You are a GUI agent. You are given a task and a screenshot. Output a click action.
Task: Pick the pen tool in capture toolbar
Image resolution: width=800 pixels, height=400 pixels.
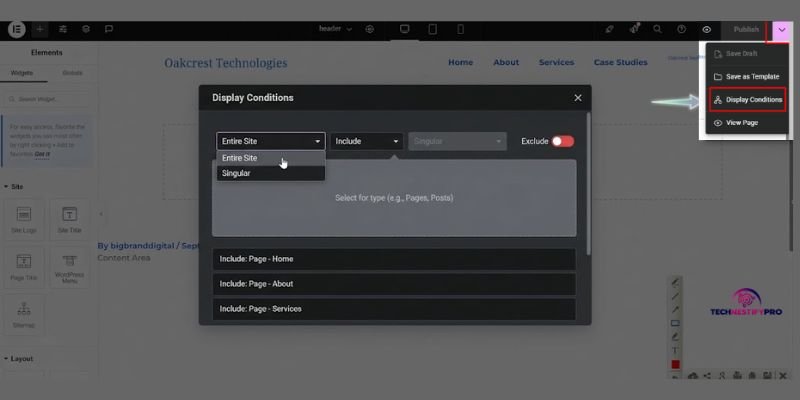(x=675, y=282)
